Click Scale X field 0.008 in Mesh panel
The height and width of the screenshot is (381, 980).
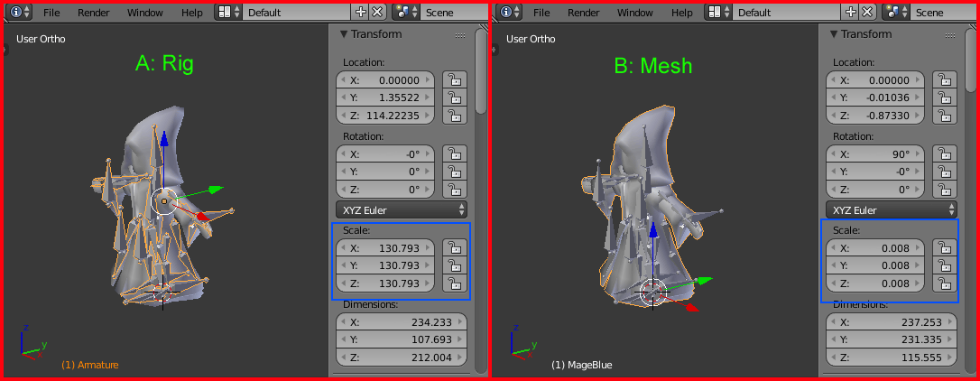875,247
